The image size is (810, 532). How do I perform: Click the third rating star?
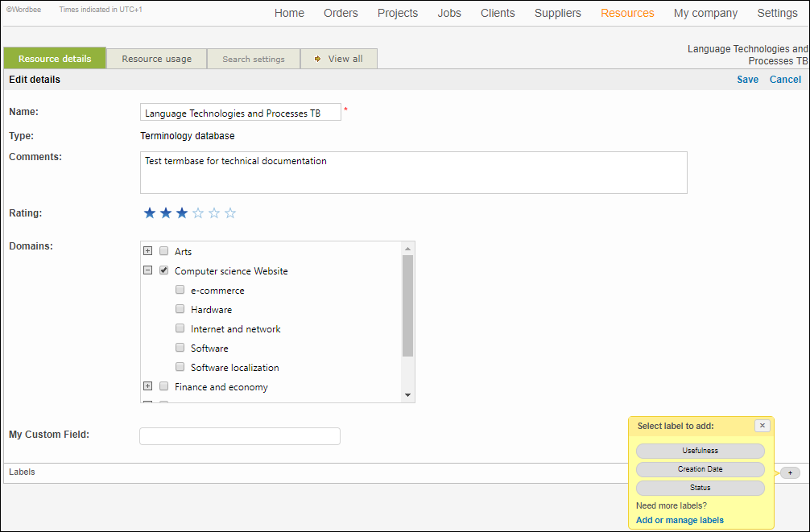point(181,213)
